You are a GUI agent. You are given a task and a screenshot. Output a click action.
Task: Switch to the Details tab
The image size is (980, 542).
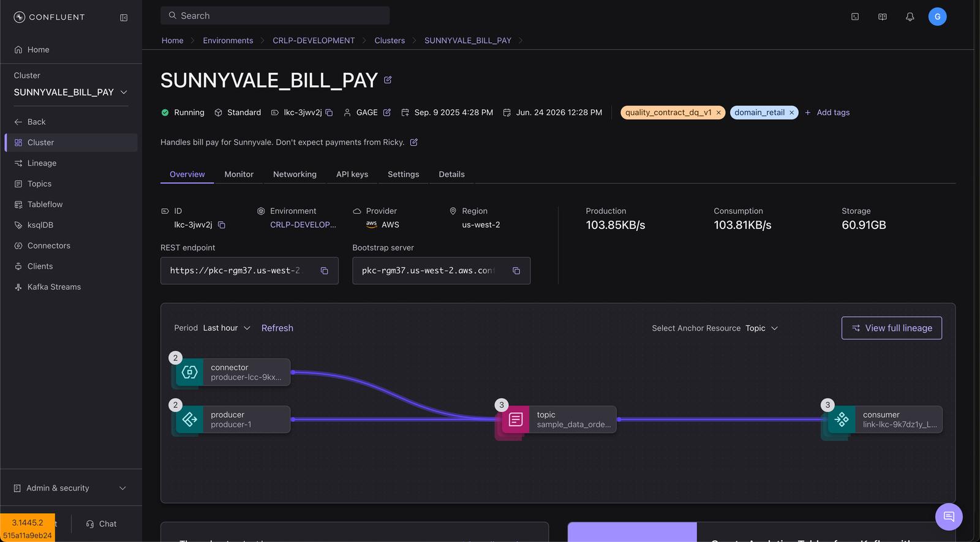point(452,175)
